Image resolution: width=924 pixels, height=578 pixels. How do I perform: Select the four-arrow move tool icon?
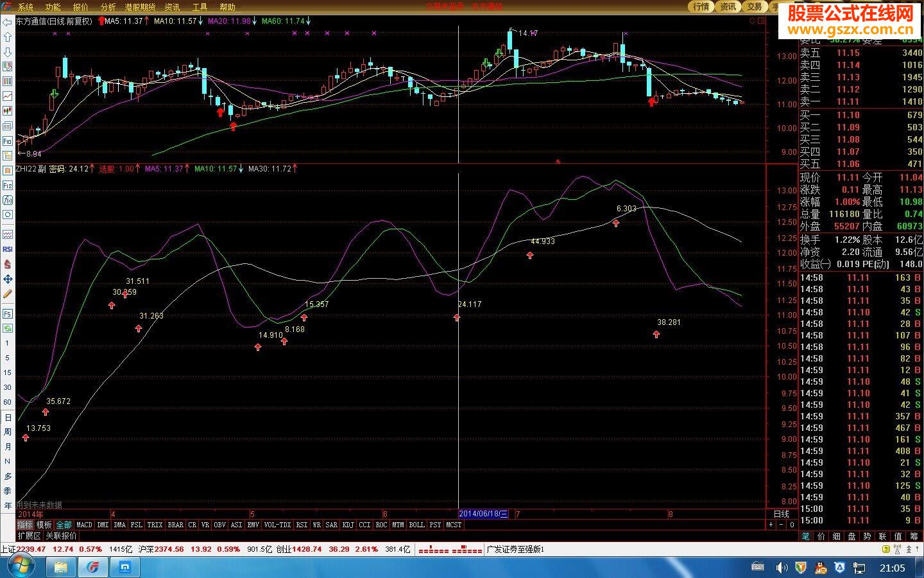pos(8,279)
